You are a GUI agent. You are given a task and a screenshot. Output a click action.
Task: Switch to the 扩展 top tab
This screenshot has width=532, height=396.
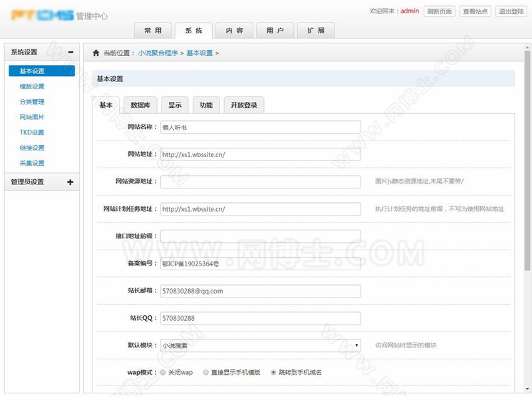[316, 31]
